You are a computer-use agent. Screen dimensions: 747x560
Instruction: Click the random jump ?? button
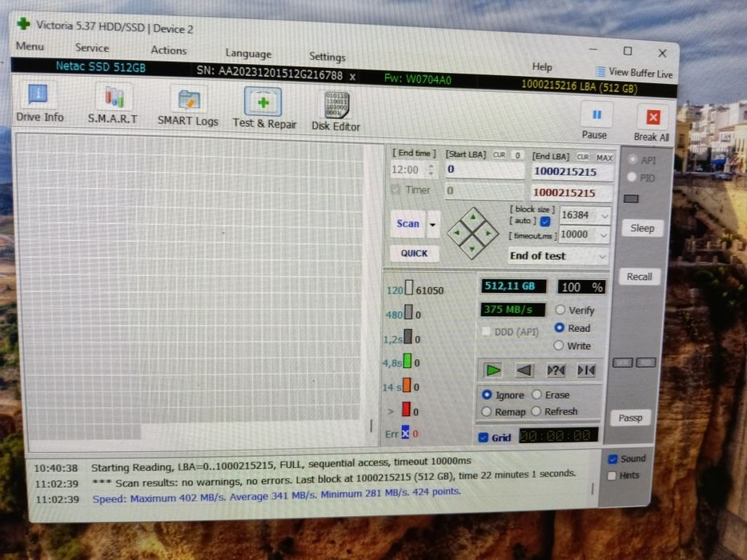tap(556, 370)
